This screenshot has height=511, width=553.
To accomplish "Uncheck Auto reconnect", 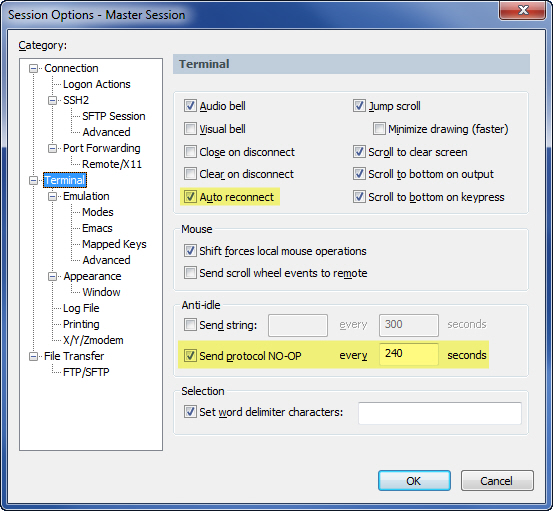I will [190, 197].
